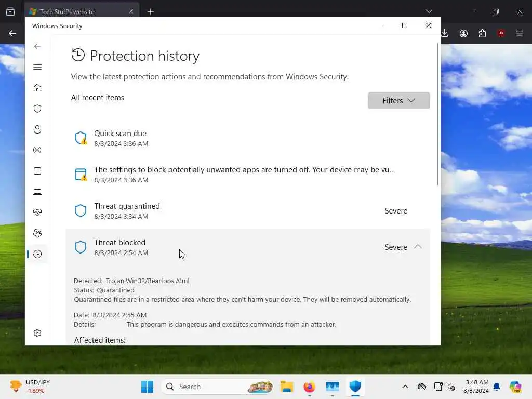
Task: Click the Protection history title clock icon
Action: [78, 55]
